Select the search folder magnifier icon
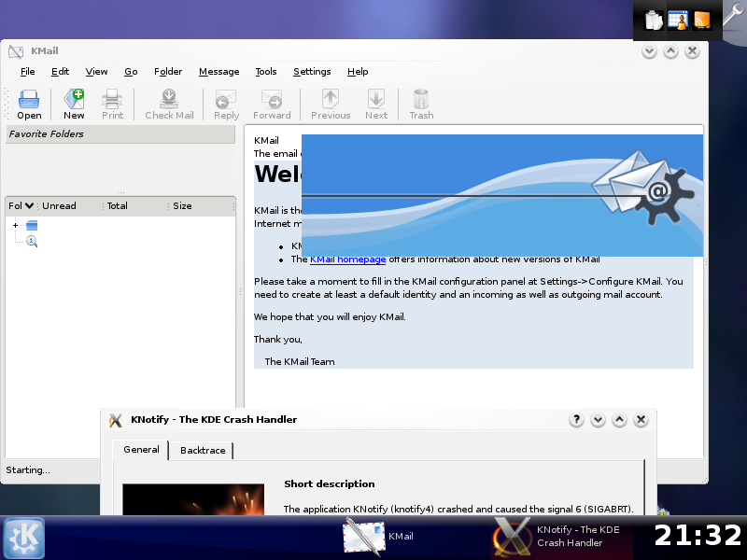This screenshot has height=560, width=747. point(32,242)
